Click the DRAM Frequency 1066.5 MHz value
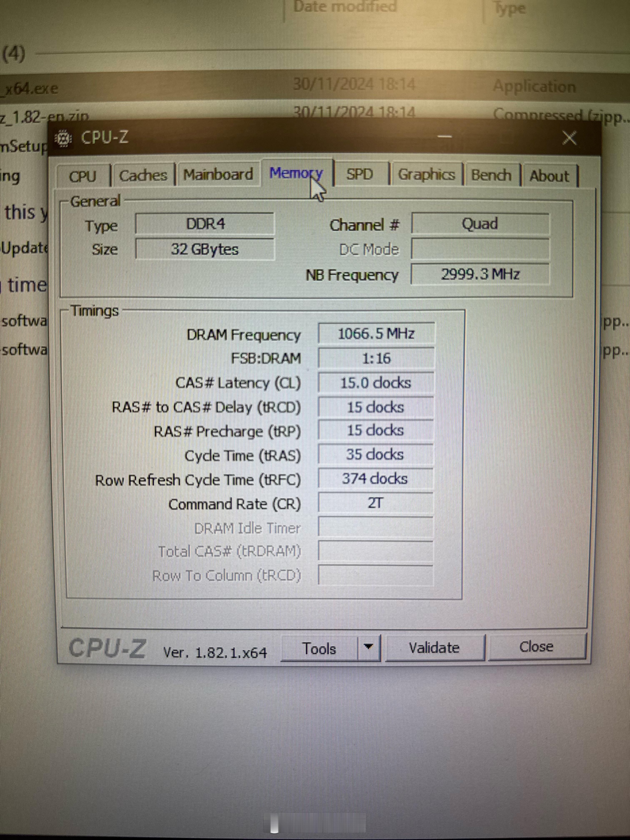Image resolution: width=630 pixels, height=840 pixels. (376, 334)
